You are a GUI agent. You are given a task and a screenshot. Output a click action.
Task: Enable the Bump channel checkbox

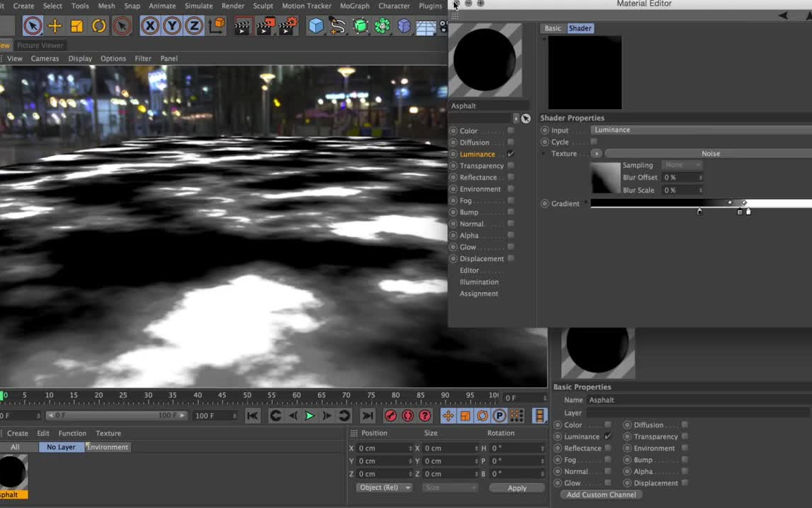(x=510, y=212)
